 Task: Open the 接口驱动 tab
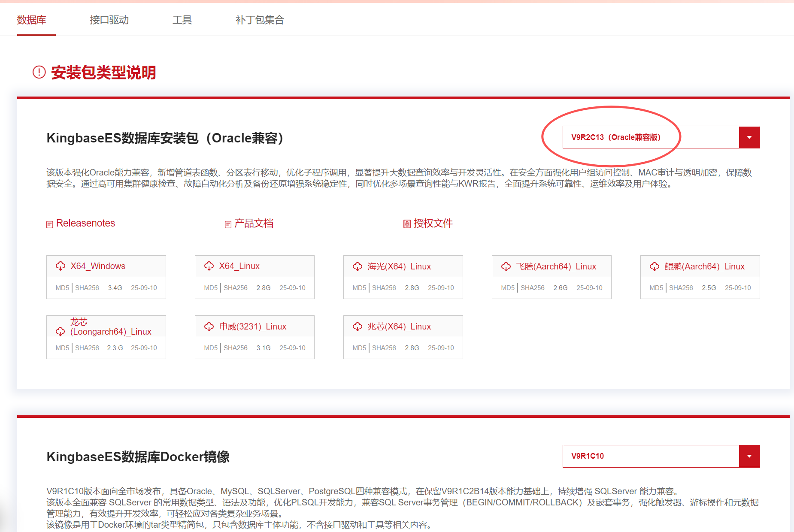point(109,20)
